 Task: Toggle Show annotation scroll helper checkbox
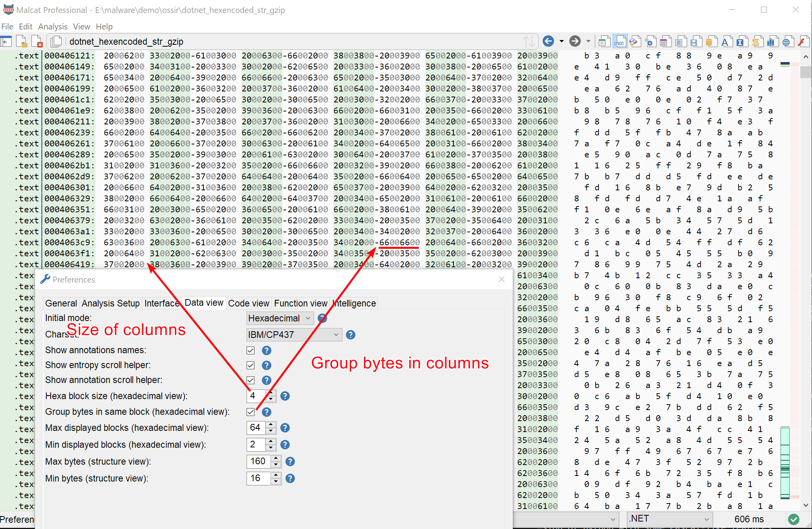tap(251, 380)
